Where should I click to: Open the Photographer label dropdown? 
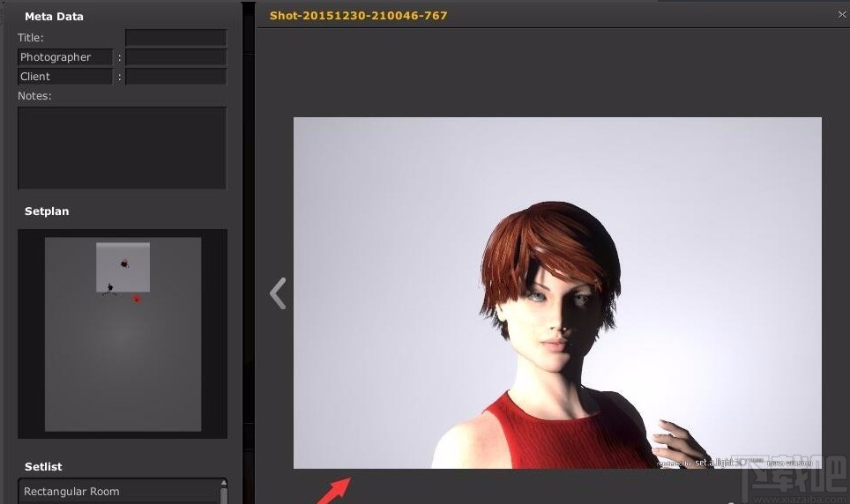pyautogui.click(x=65, y=57)
